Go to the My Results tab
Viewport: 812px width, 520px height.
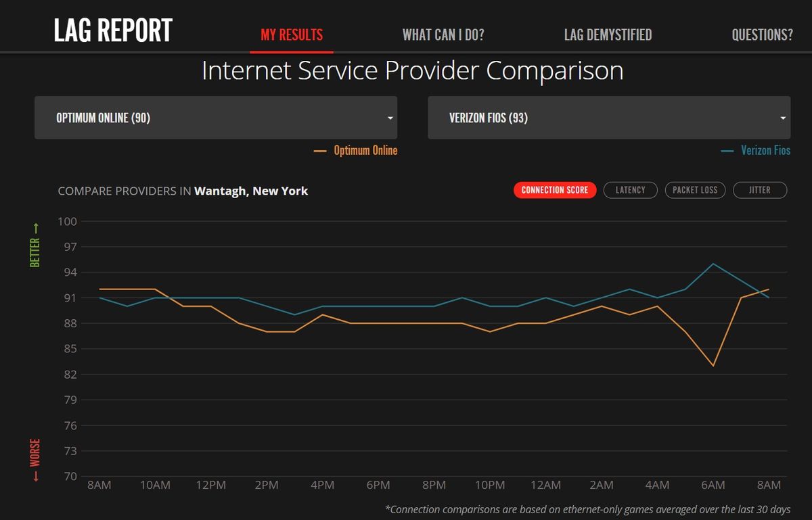tap(292, 34)
